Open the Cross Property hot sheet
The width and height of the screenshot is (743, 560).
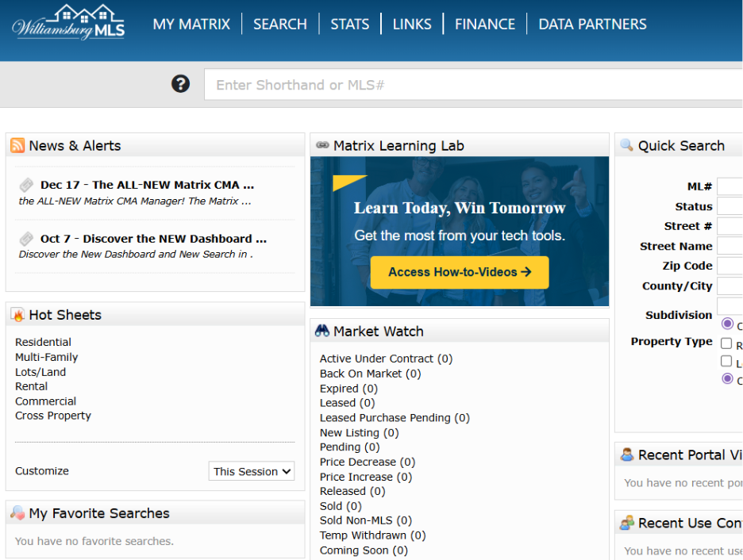[53, 415]
